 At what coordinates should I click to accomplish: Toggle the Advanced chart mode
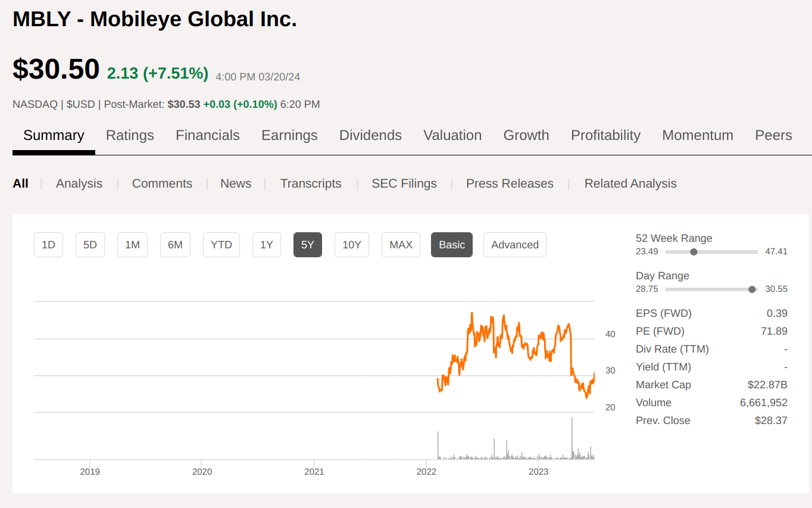(x=514, y=245)
